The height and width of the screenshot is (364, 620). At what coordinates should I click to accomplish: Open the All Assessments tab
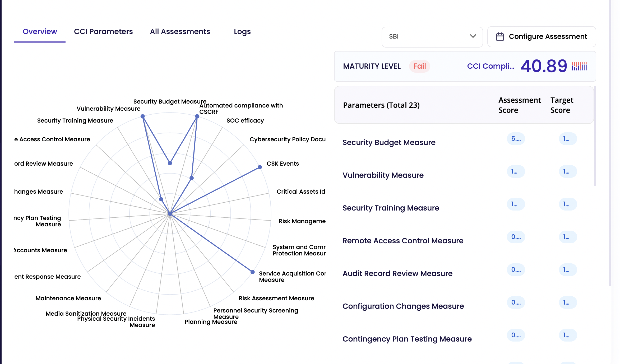[x=180, y=31]
